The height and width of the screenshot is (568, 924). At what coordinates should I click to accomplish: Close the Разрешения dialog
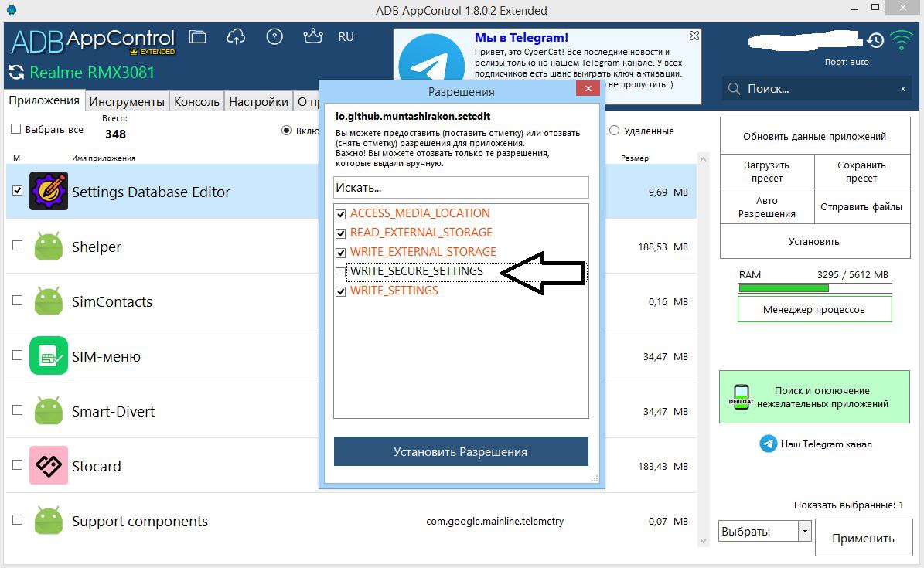588,88
